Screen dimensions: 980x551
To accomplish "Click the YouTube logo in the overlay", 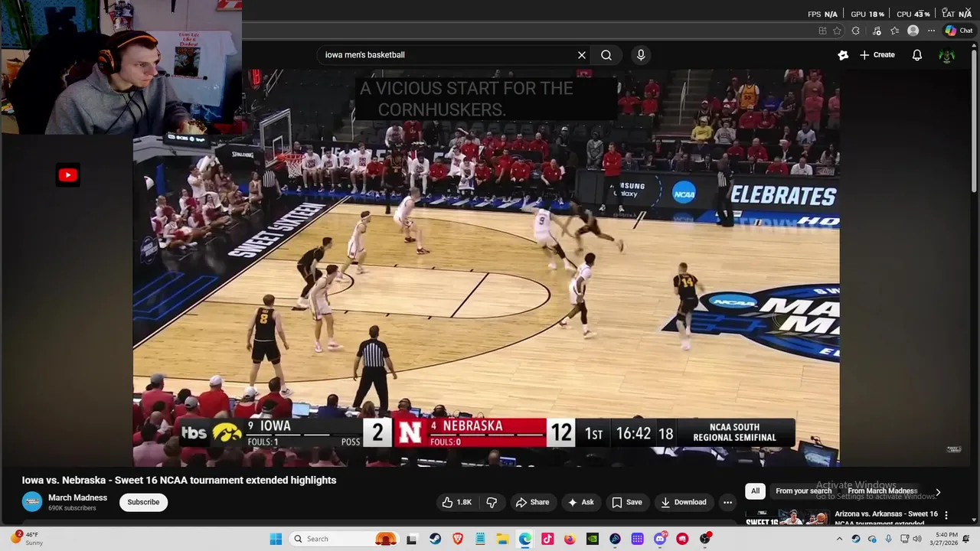I will [68, 175].
